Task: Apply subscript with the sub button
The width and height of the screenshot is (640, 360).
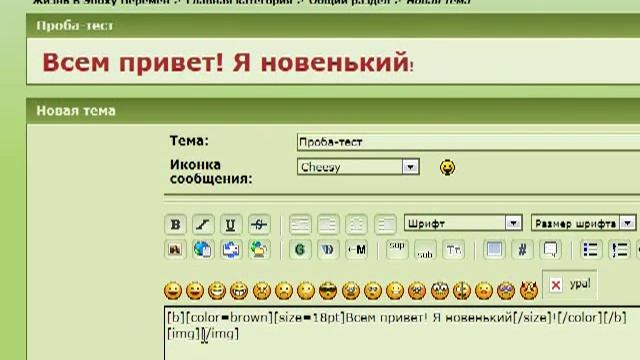Action: [425, 249]
